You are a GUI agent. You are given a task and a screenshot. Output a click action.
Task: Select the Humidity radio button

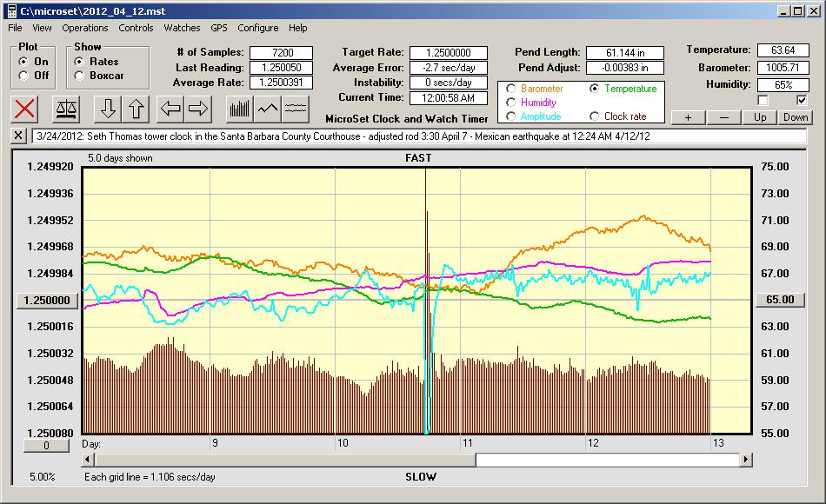pyautogui.click(x=510, y=103)
